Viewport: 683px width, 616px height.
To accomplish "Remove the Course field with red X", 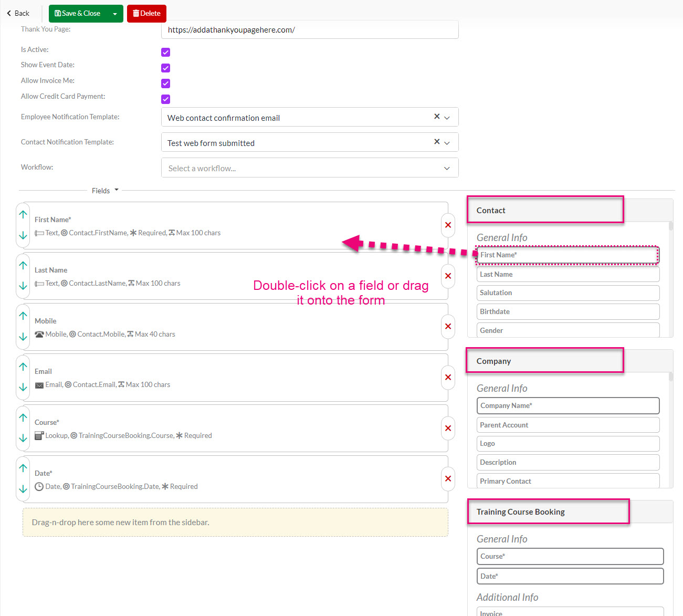I will pyautogui.click(x=448, y=428).
